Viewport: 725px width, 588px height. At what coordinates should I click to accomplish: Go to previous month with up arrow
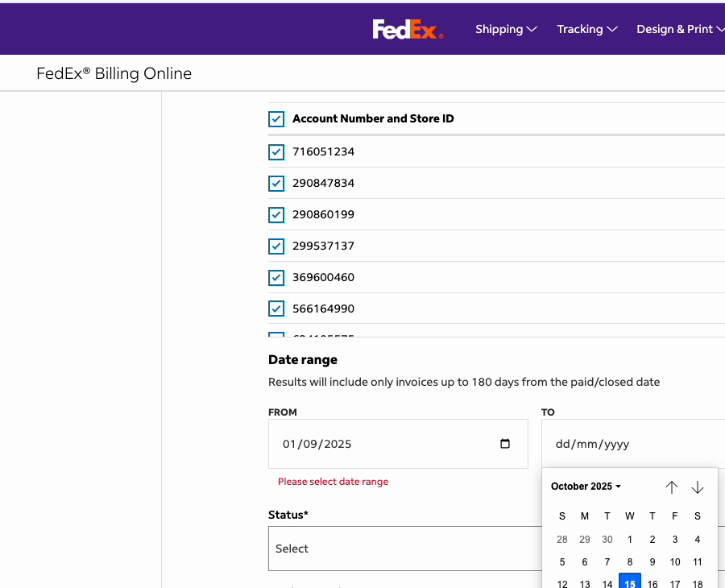tap(671, 487)
